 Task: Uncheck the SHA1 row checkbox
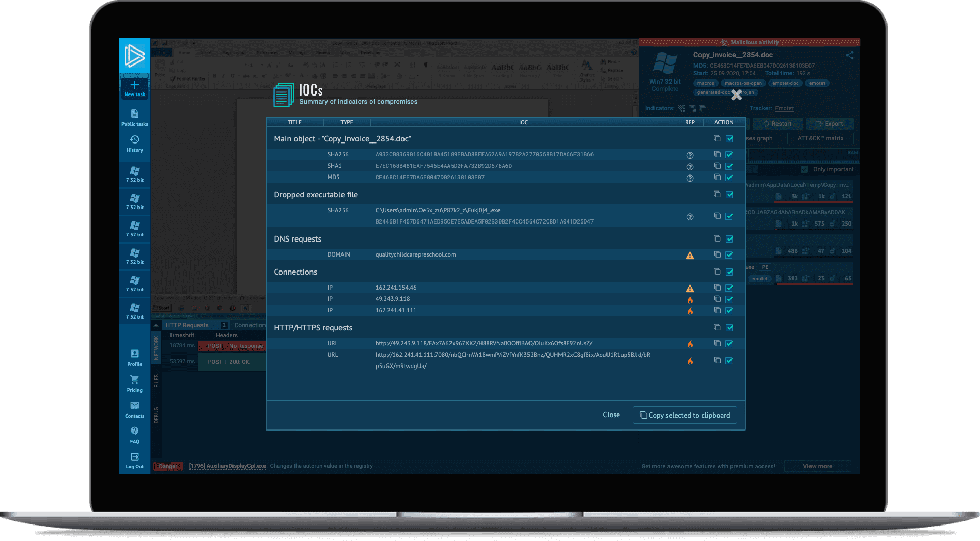(729, 166)
